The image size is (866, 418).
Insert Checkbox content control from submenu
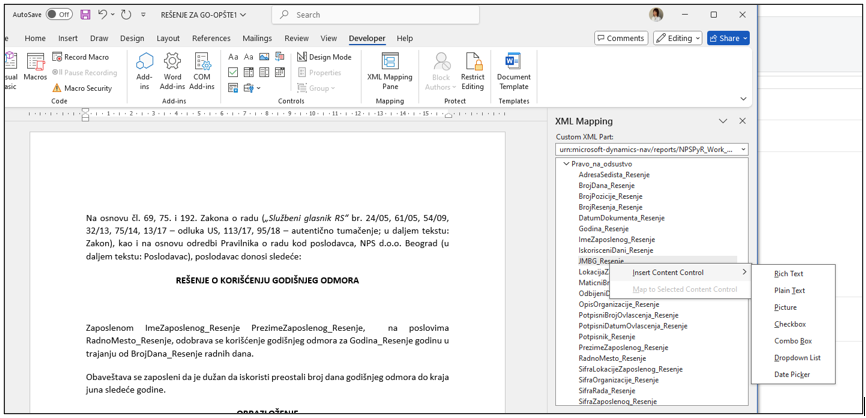click(x=789, y=324)
